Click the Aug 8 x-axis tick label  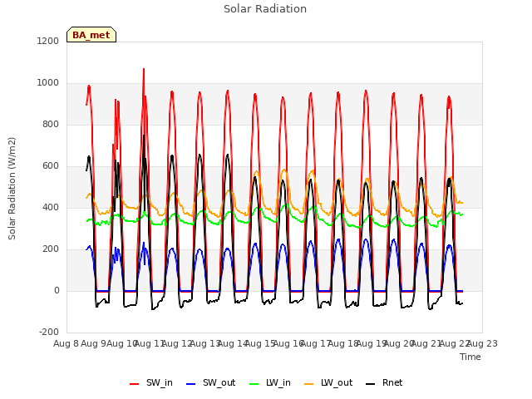pyautogui.click(x=66, y=343)
